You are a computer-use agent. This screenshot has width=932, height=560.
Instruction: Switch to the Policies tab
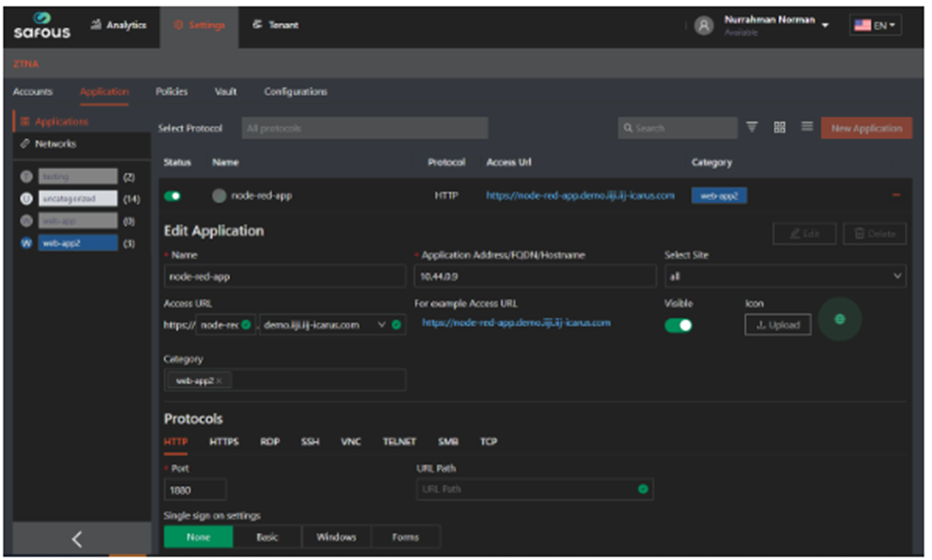tap(171, 92)
